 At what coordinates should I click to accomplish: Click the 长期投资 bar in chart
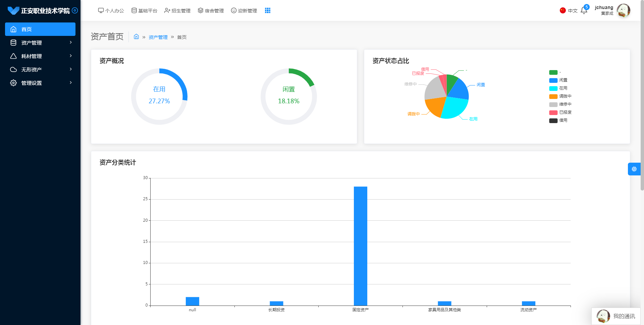click(276, 304)
